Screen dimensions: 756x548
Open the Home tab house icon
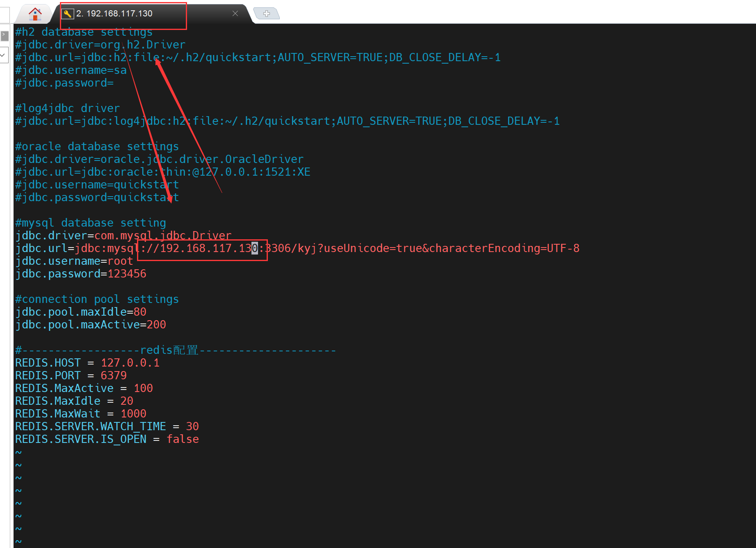pos(35,14)
